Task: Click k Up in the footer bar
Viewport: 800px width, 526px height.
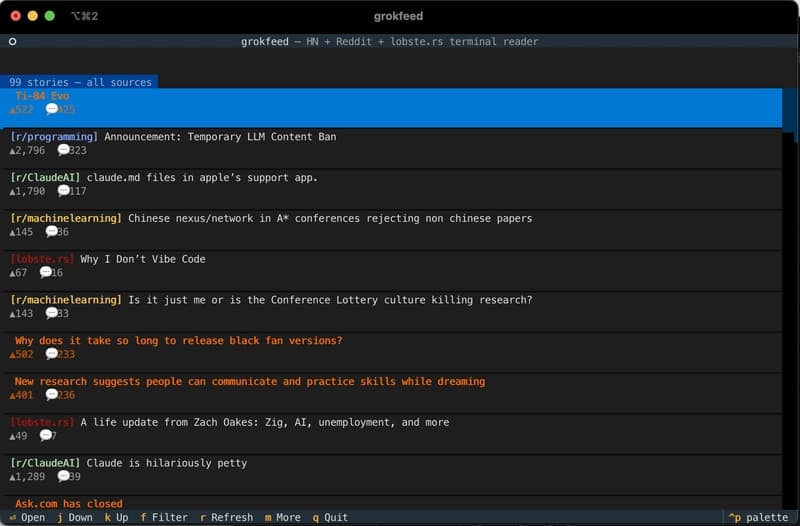Action: click(x=116, y=517)
